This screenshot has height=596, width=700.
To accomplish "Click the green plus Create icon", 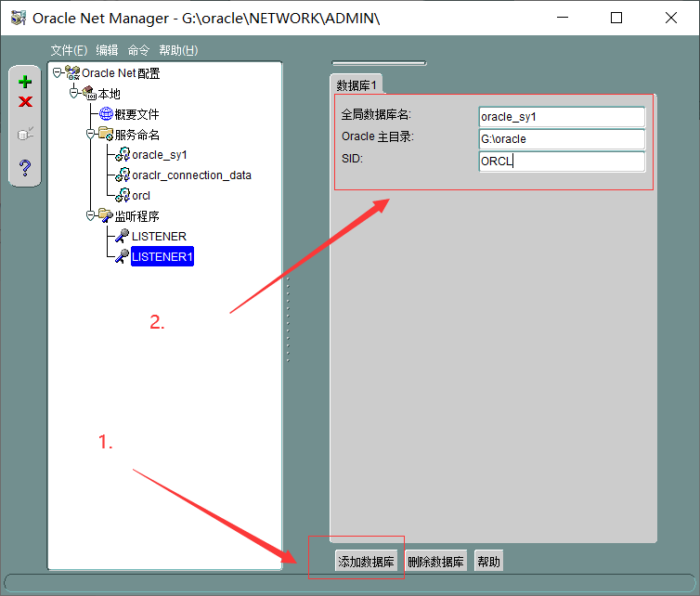I will [x=25, y=82].
